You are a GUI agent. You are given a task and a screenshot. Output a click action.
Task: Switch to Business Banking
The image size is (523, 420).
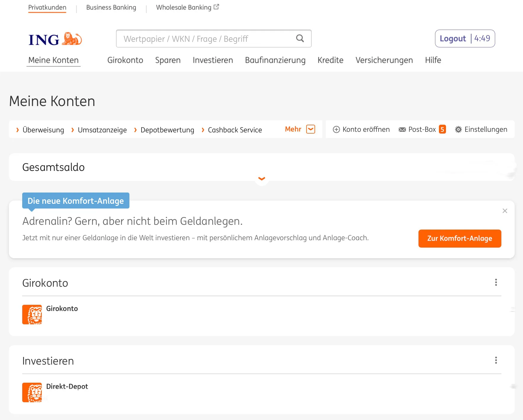111,7
